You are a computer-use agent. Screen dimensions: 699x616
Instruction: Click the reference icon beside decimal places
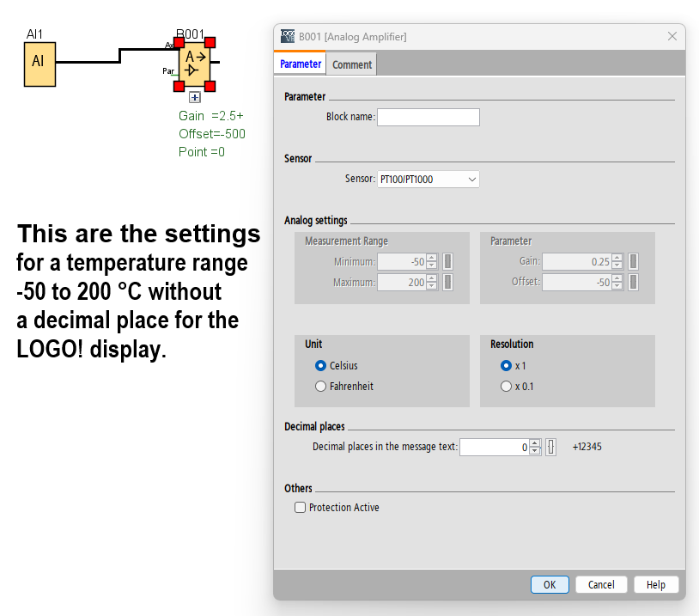(551, 447)
